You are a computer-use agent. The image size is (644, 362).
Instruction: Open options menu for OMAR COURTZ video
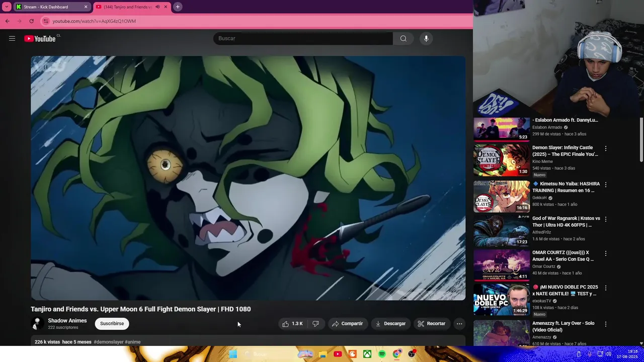(x=606, y=253)
